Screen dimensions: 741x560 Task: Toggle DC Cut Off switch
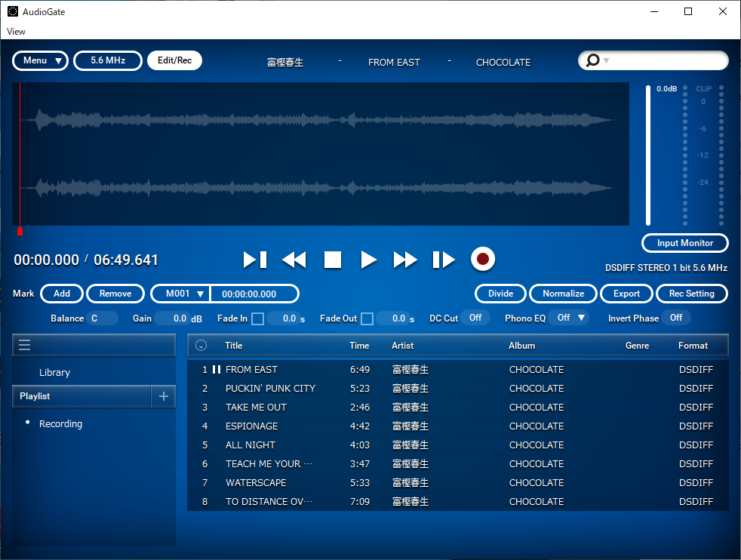pyautogui.click(x=475, y=318)
